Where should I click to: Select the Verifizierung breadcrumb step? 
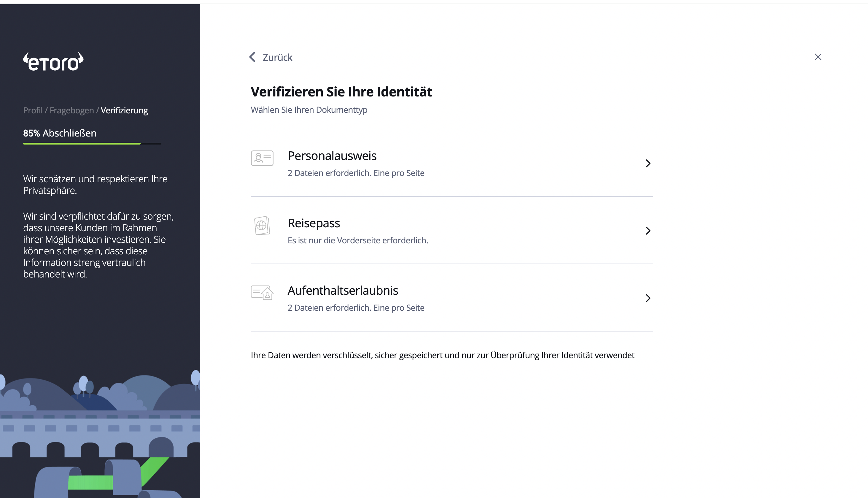[124, 110]
